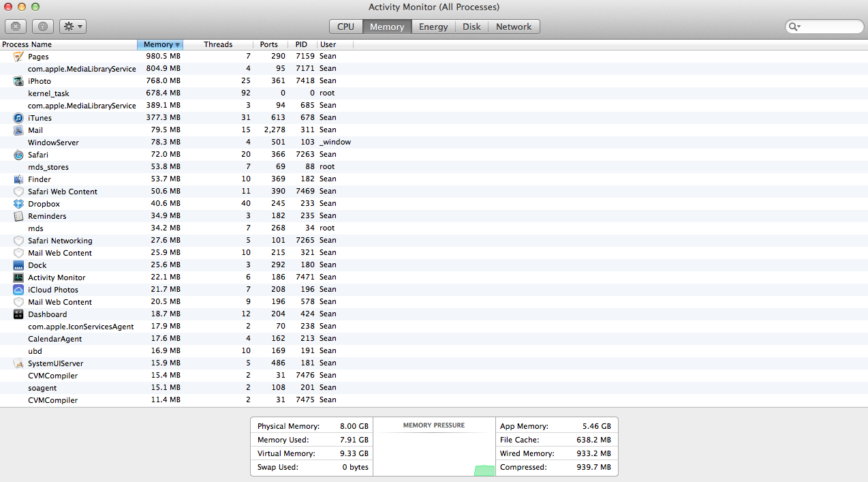Image resolution: width=868 pixels, height=482 pixels.
Task: Show the Network tab
Action: 514,27
